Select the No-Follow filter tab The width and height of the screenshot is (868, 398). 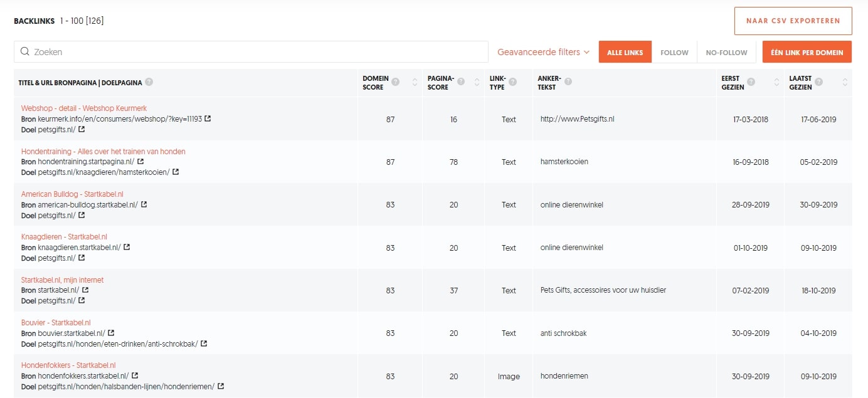(x=726, y=52)
